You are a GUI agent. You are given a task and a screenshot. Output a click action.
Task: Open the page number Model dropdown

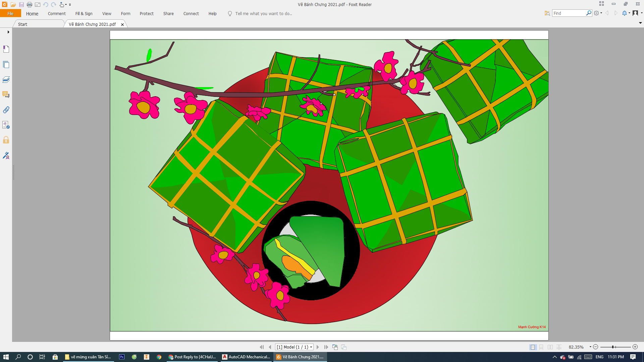click(311, 347)
